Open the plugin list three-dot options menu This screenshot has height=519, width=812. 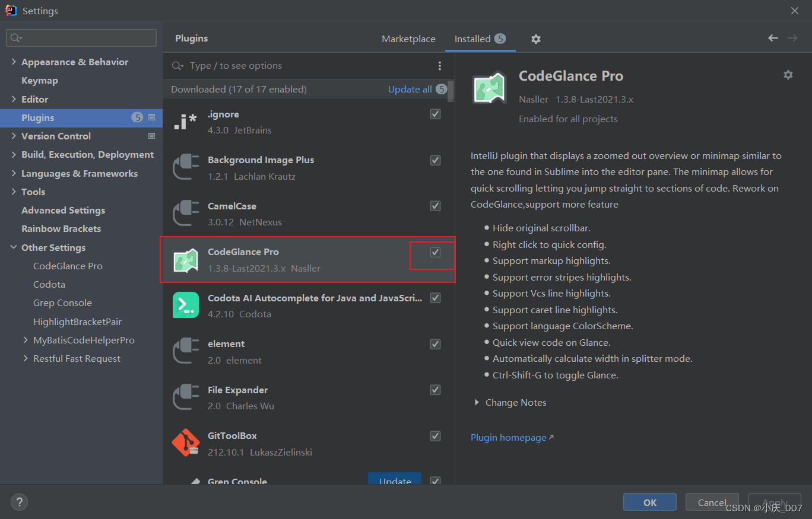[440, 66]
